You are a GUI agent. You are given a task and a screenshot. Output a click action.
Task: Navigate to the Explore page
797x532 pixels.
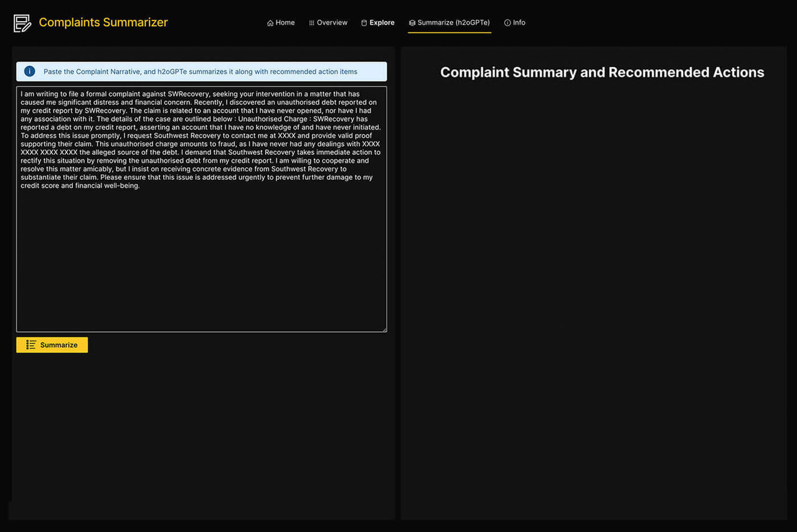tap(382, 22)
